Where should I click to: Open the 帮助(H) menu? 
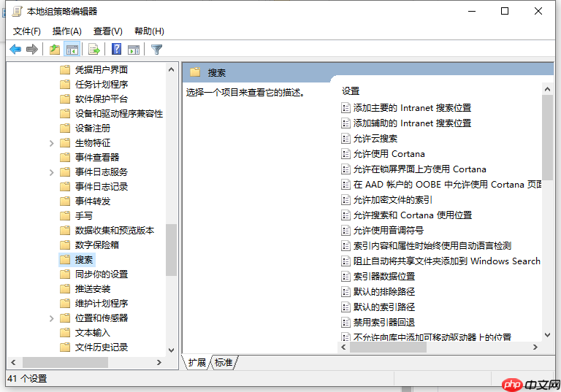click(x=149, y=31)
